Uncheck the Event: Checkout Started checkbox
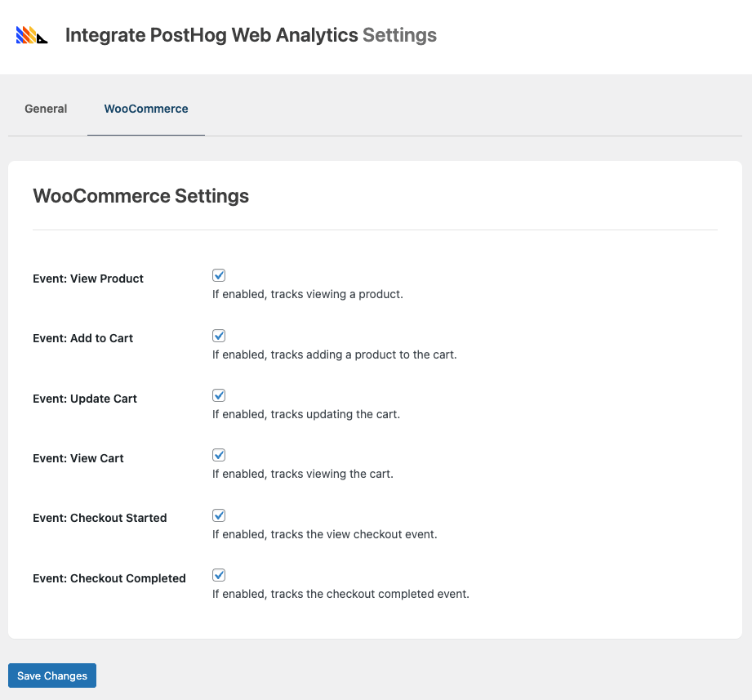The height and width of the screenshot is (700, 752). tap(219, 515)
